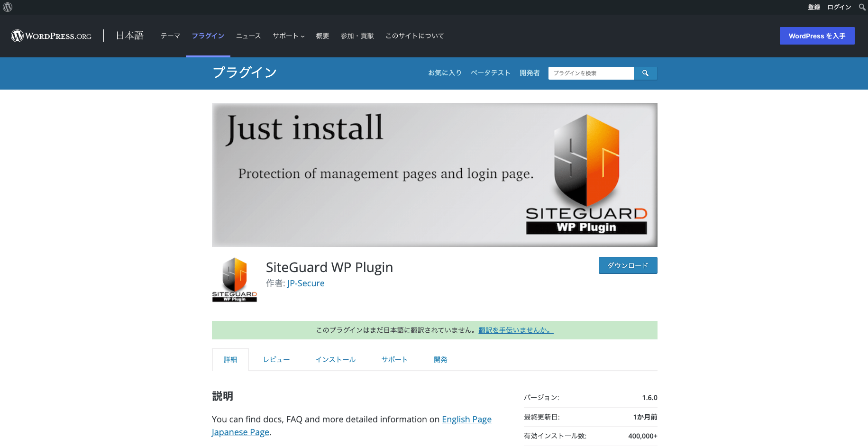Open the お気に入り link
This screenshot has width=868, height=447.
(445, 73)
